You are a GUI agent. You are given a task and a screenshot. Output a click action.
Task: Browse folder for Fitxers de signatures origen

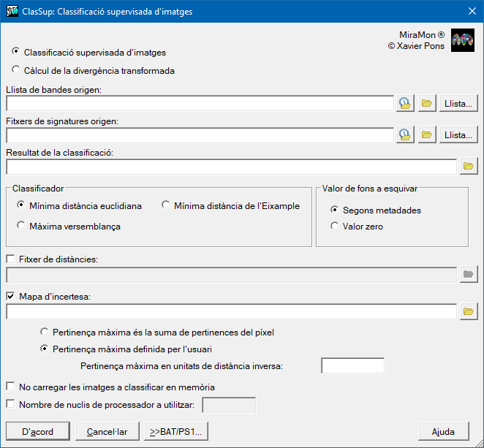pos(427,135)
